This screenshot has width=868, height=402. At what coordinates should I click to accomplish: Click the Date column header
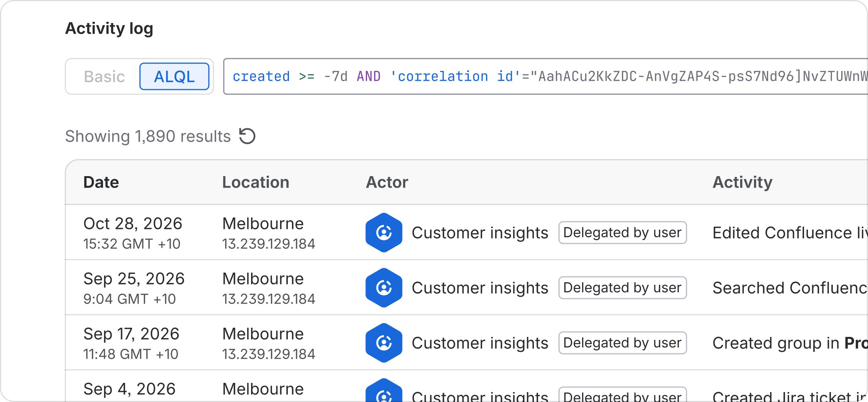coord(101,182)
